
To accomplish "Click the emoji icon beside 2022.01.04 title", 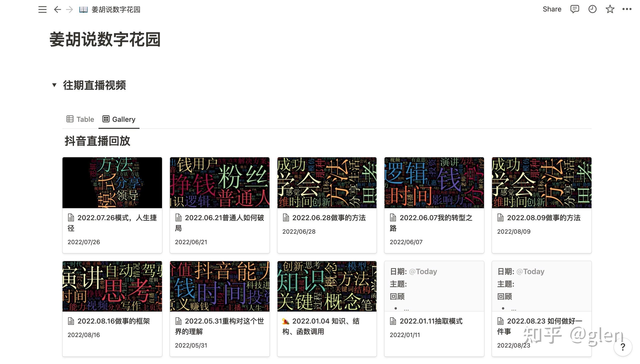I will pyautogui.click(x=285, y=321).
